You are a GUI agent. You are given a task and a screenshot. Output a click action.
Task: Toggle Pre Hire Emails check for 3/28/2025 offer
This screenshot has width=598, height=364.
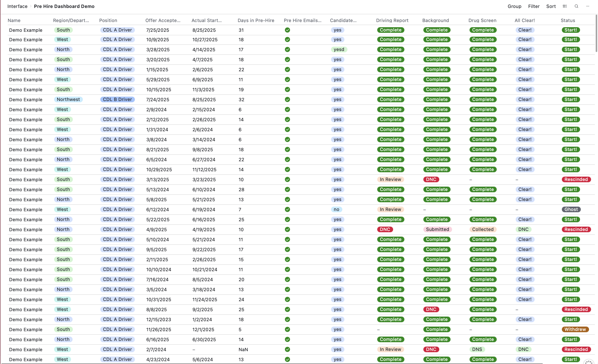(287, 49)
